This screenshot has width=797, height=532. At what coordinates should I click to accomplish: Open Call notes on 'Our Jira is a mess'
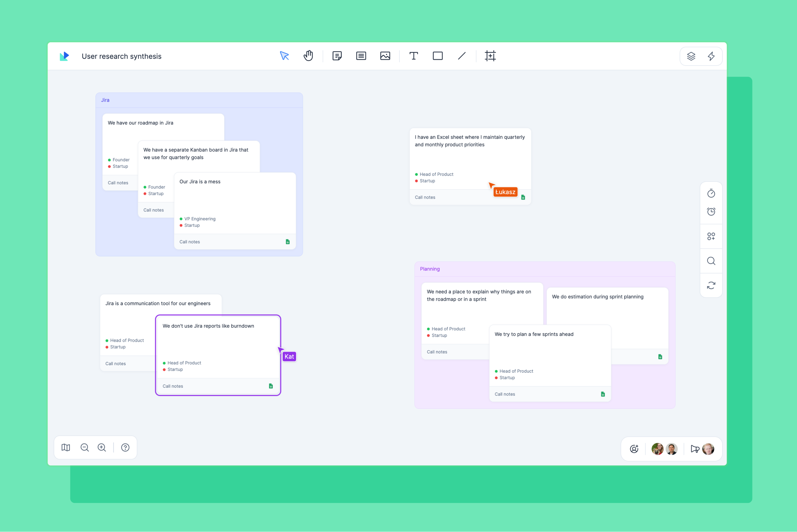pos(190,242)
